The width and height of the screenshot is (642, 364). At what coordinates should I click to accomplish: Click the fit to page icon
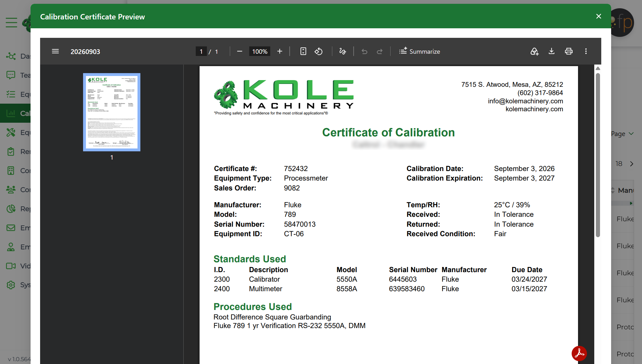click(x=303, y=51)
